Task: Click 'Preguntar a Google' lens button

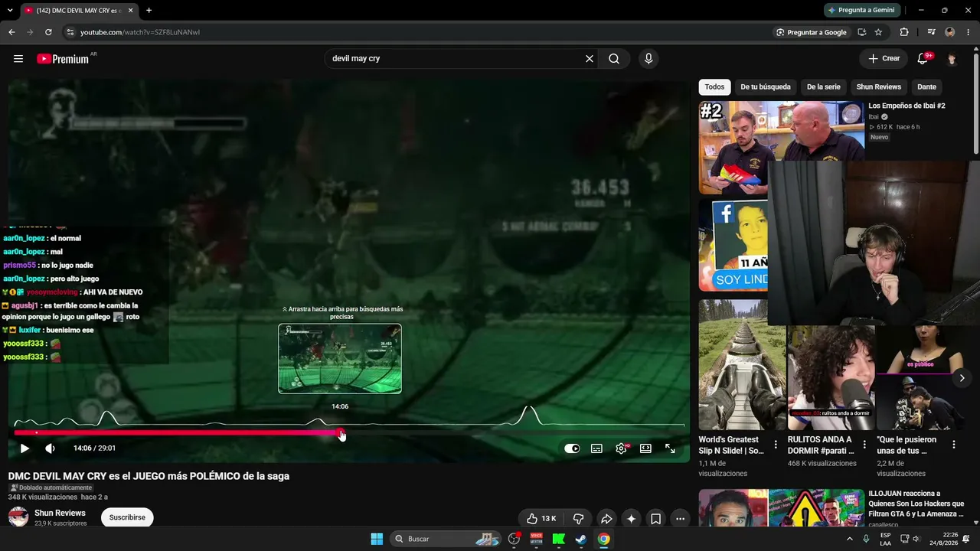Action: point(811,32)
